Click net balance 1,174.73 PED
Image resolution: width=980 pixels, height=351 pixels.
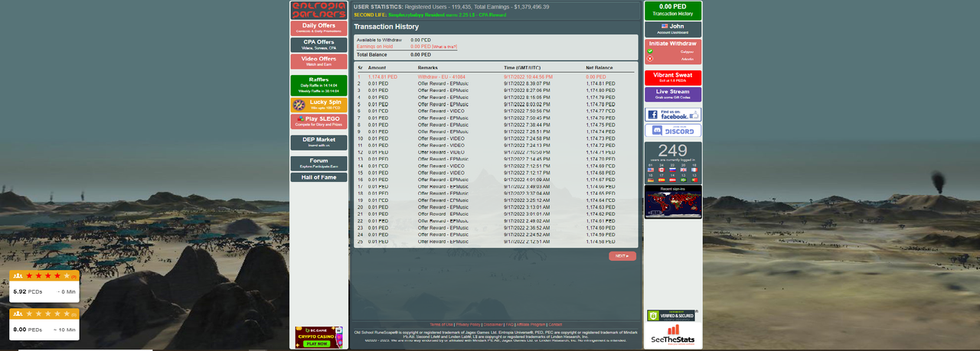(x=600, y=138)
